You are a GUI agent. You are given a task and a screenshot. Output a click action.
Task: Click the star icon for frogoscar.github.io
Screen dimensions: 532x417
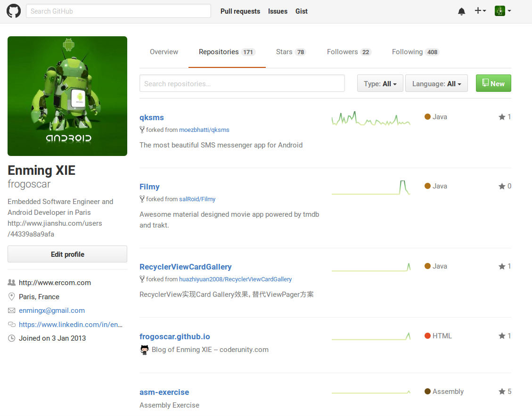pyautogui.click(x=502, y=336)
